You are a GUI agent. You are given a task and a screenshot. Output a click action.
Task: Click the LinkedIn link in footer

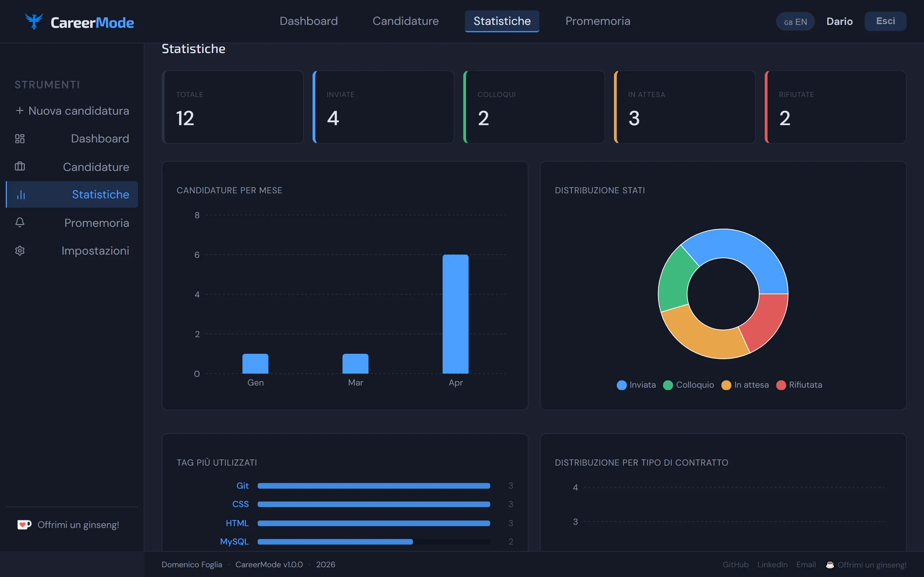(x=772, y=564)
